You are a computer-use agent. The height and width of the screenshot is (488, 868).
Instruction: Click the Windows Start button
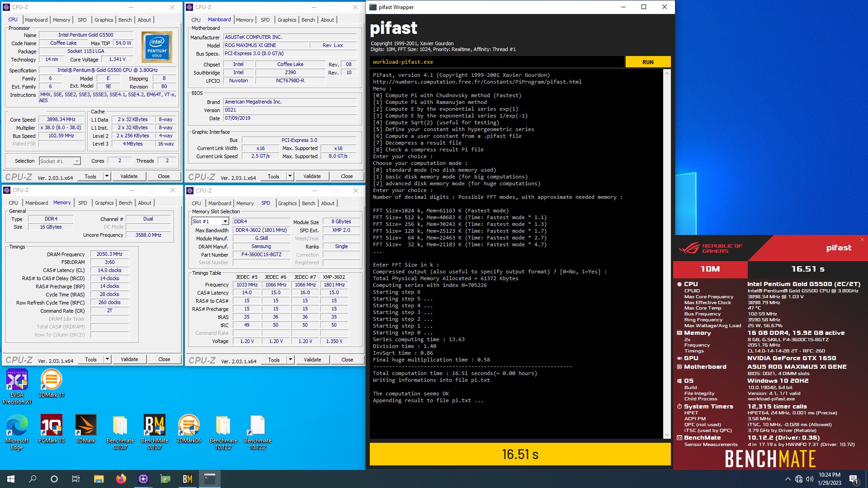[11, 479]
